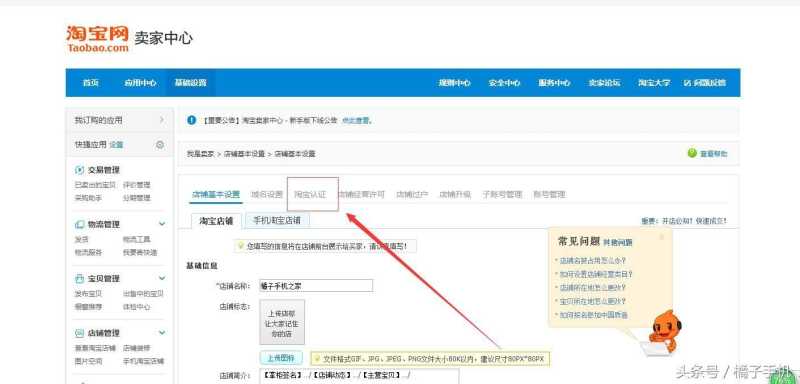Open FAQ about 中国质造
Screen dimensions: 800x384
pos(594,315)
